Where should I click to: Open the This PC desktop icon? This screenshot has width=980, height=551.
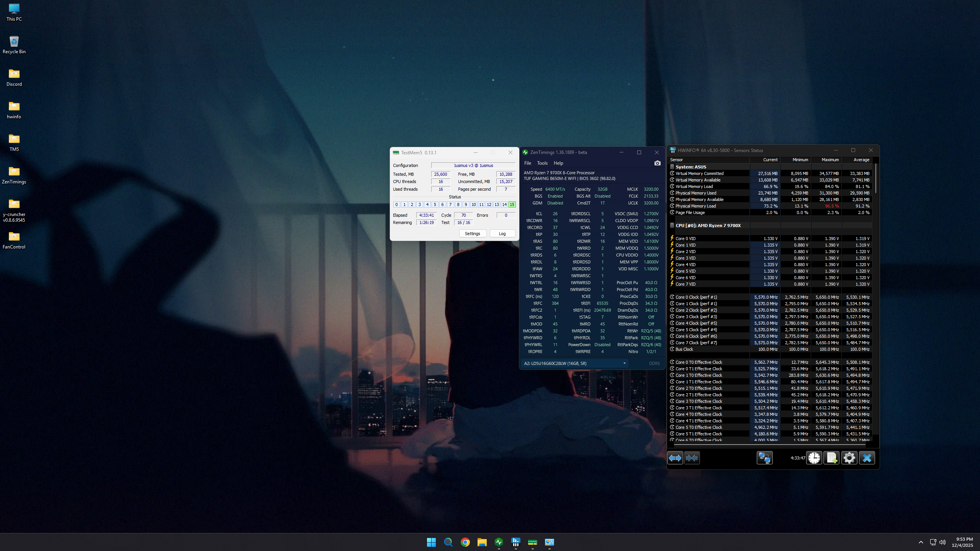coord(14,12)
